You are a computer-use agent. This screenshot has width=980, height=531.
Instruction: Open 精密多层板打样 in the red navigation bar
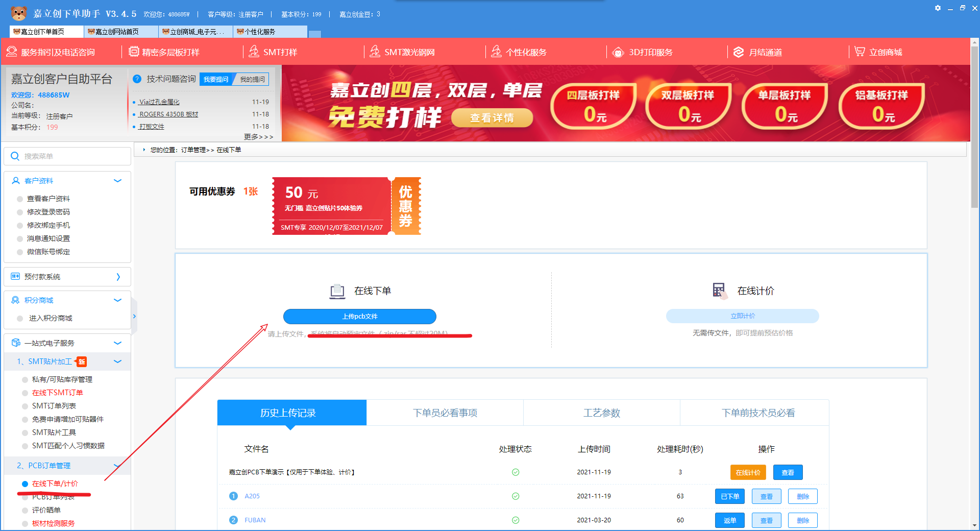[164, 52]
